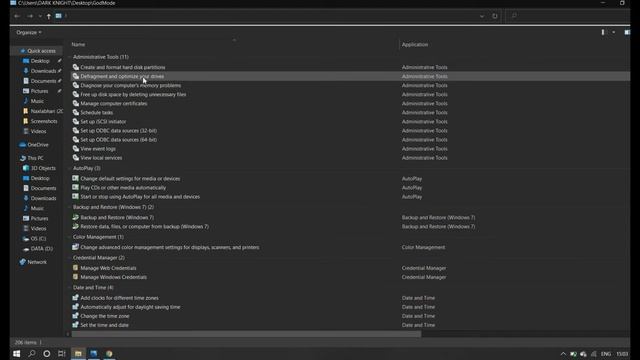Select OneDrive in navigation pane
This screenshot has width=640, height=360.
(x=38, y=145)
